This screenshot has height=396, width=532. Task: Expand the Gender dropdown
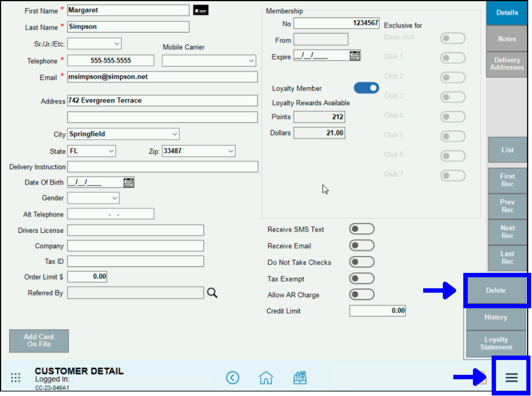point(93,198)
